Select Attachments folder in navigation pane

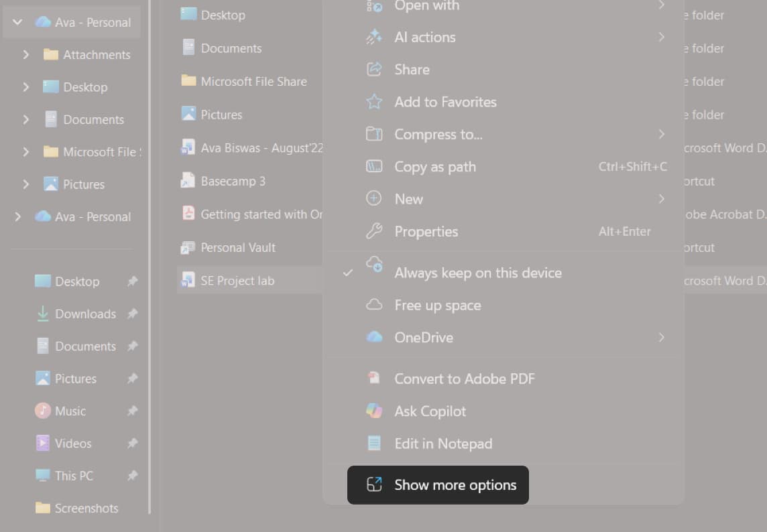87,55
